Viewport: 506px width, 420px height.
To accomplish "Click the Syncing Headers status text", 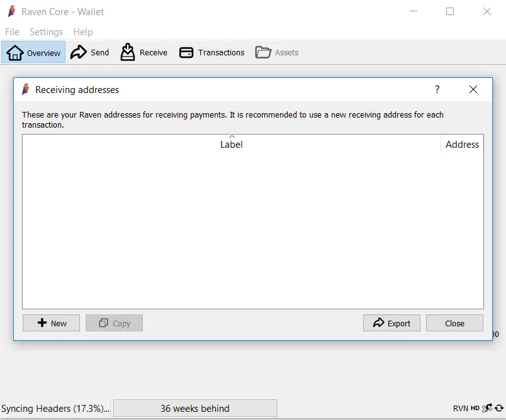I will (55, 409).
